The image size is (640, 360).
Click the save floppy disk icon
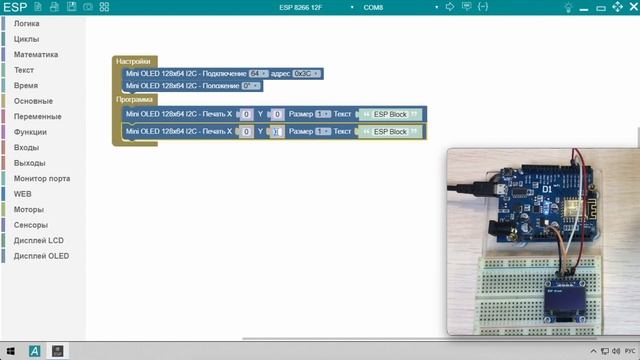(71, 7)
